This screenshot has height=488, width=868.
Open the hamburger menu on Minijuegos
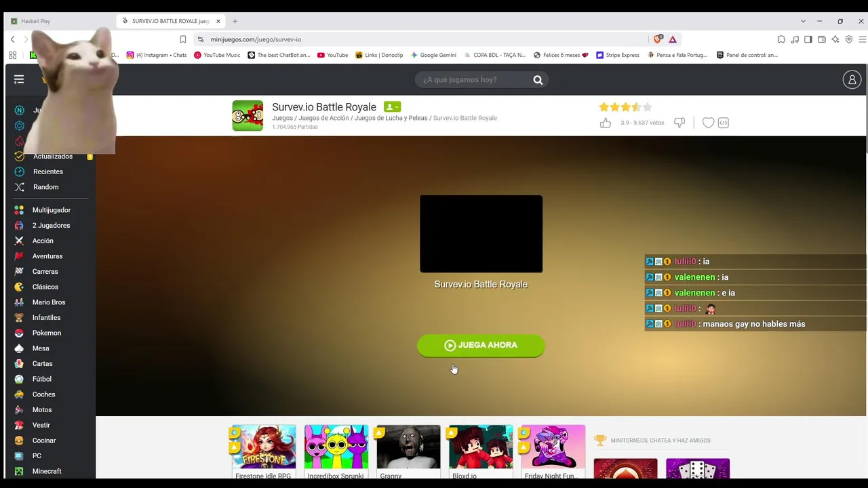pos(19,80)
